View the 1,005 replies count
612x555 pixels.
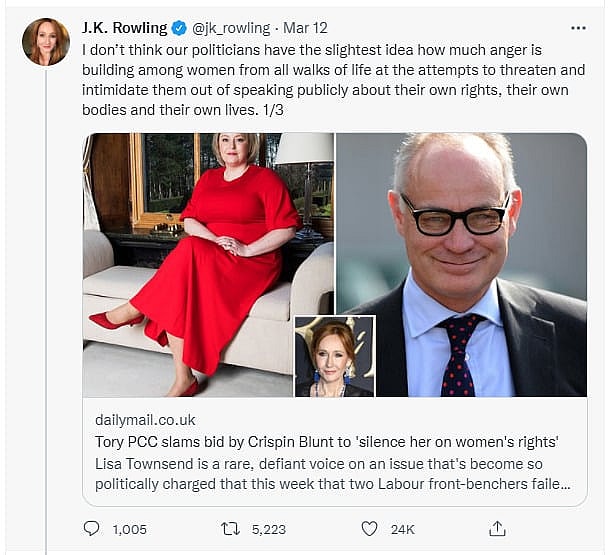[x=130, y=528]
